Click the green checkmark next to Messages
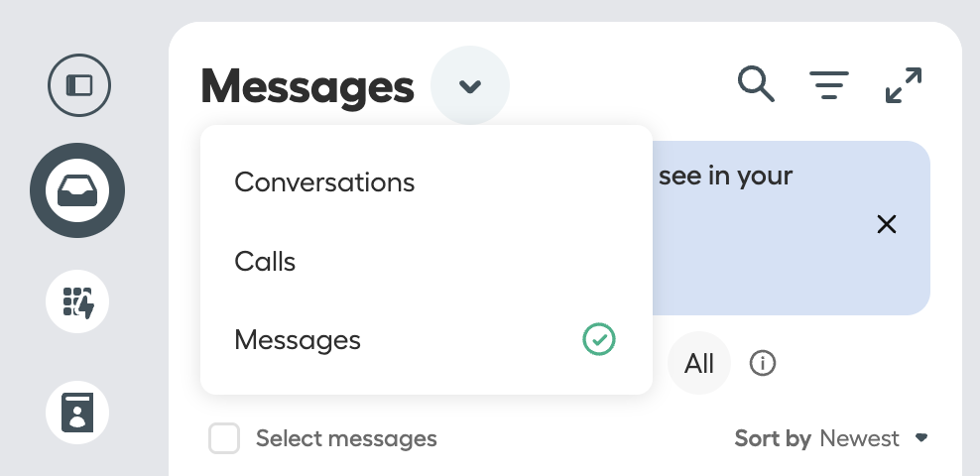Viewport: 980px width, 476px height. point(599,340)
